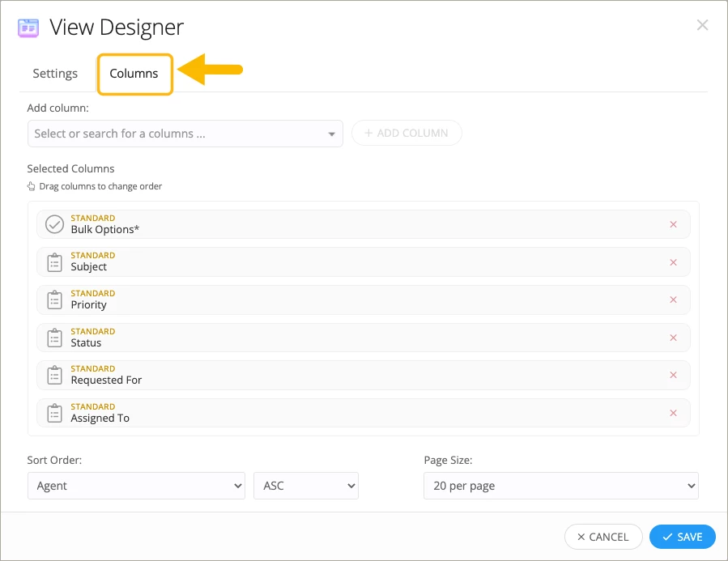Expand the Sort Order Agent dropdown
This screenshot has height=561, width=728.
(136, 486)
